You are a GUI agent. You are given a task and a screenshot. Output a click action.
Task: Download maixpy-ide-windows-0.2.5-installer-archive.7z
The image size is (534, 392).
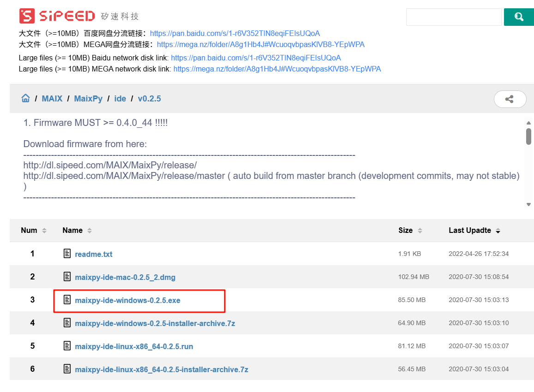click(x=155, y=323)
